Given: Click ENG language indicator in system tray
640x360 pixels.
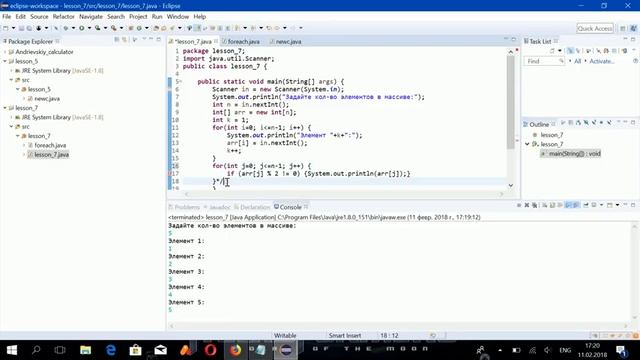Looking at the screenshot, I should 565,350.
